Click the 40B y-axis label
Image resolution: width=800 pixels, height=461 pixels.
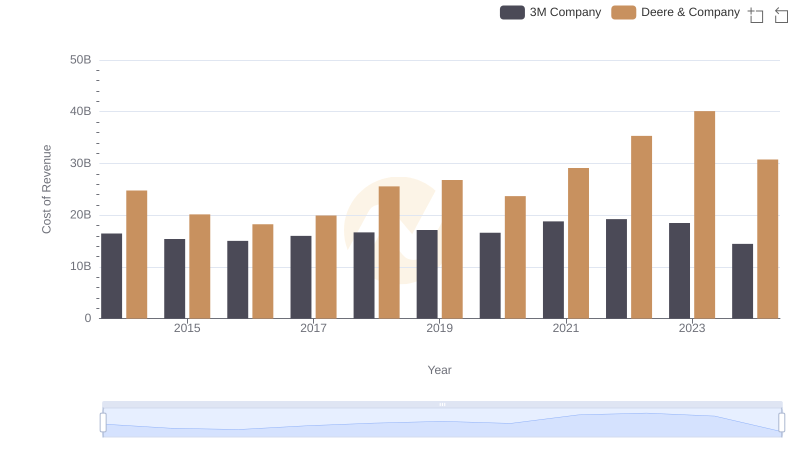[x=81, y=111]
